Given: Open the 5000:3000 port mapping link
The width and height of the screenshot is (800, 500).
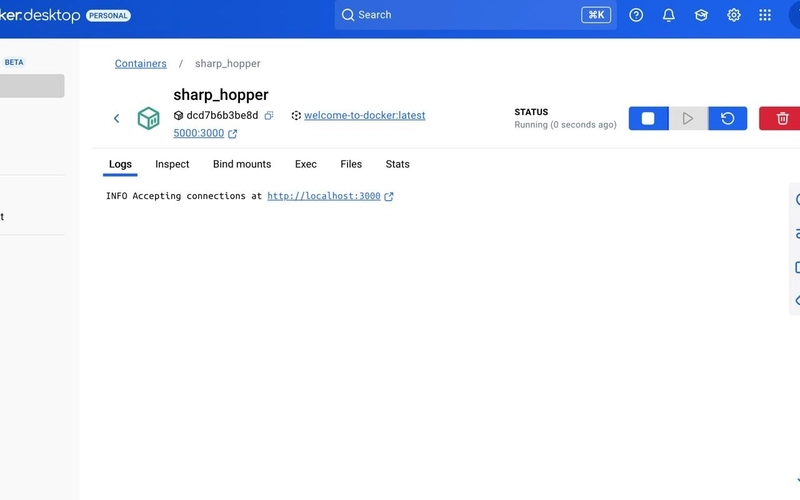Looking at the screenshot, I should 199,133.
